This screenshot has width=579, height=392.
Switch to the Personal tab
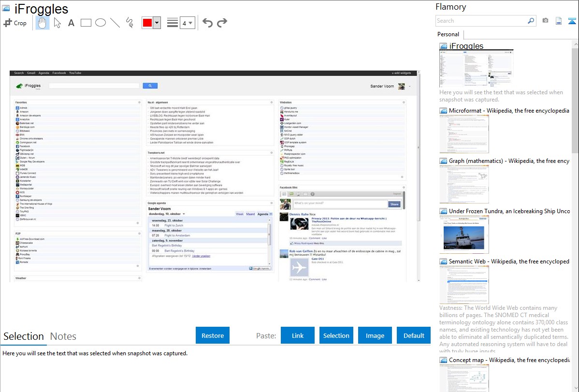pos(449,34)
